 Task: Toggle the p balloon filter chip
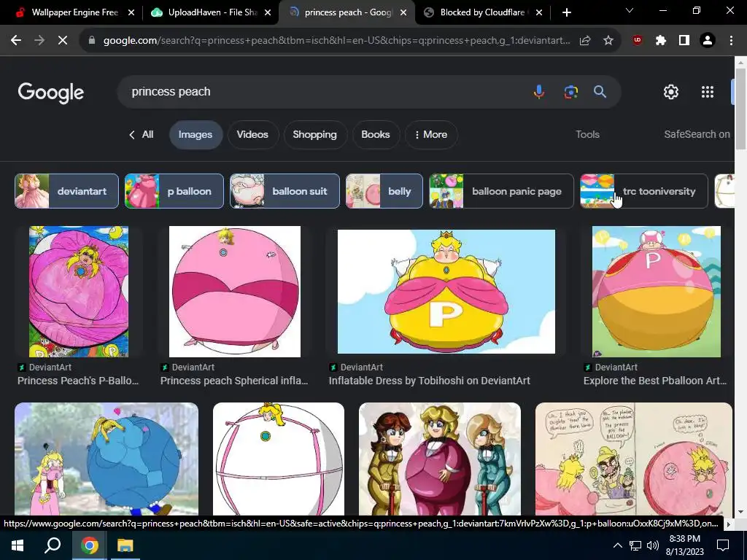pos(174,191)
